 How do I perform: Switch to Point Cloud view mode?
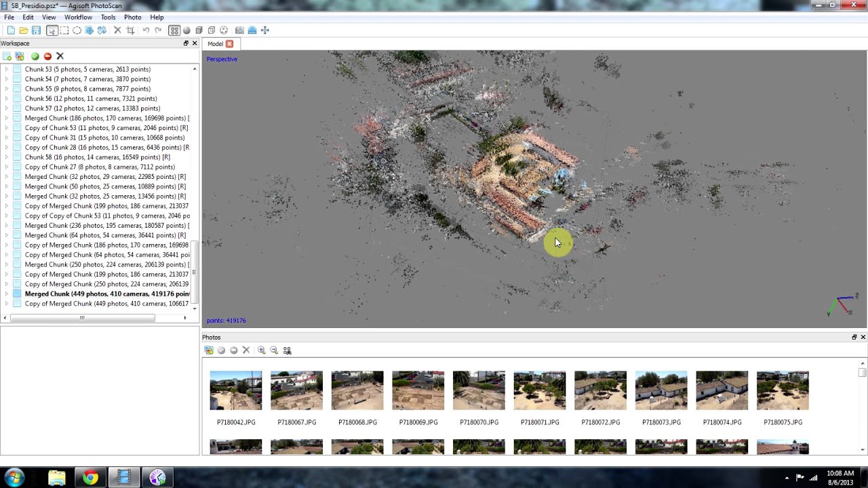pyautogui.click(x=174, y=30)
